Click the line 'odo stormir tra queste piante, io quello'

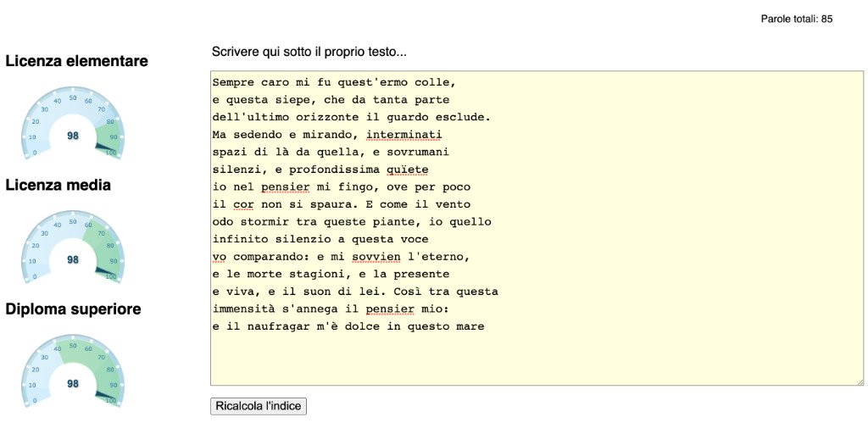pyautogui.click(x=352, y=222)
